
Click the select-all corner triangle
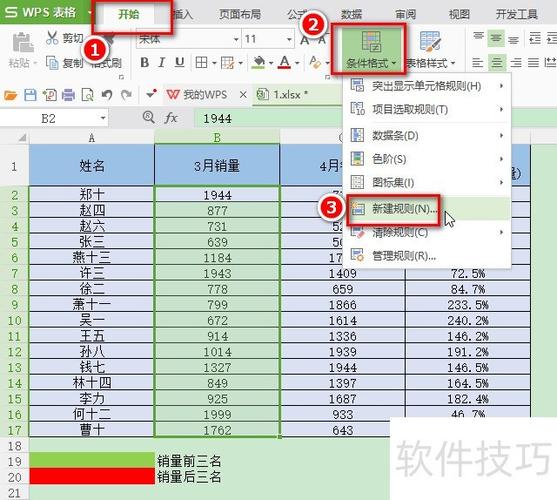click(x=22, y=137)
